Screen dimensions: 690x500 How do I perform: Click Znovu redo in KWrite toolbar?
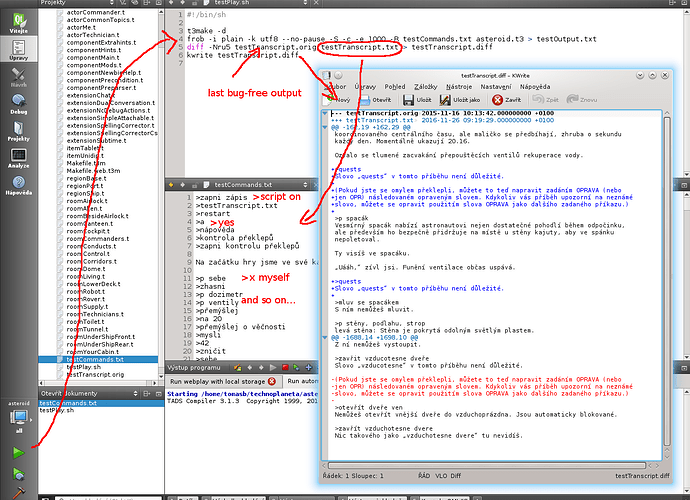tap(582, 100)
